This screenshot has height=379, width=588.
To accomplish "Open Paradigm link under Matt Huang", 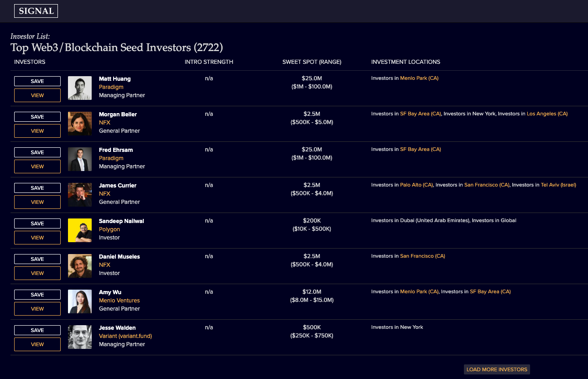I will tap(111, 87).
